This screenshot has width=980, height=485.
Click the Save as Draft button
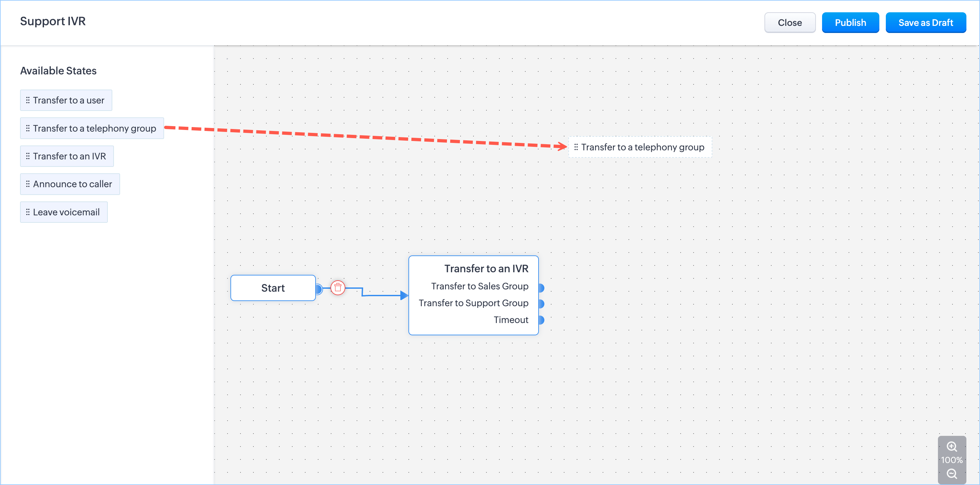[925, 23]
